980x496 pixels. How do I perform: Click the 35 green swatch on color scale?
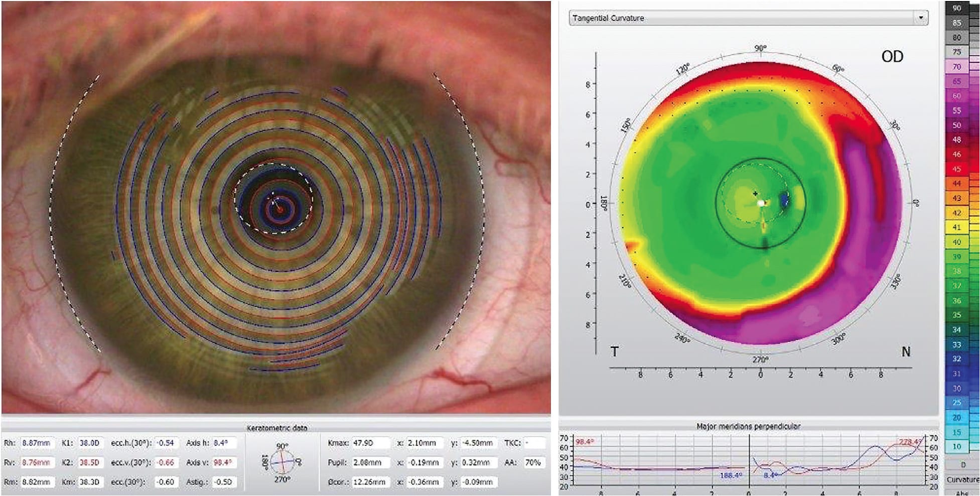(957, 315)
